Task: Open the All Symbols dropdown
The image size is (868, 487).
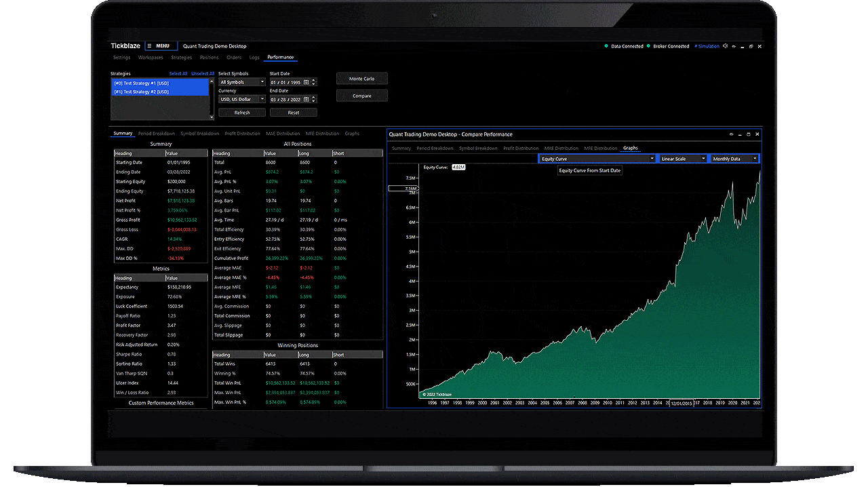Action: tap(242, 82)
